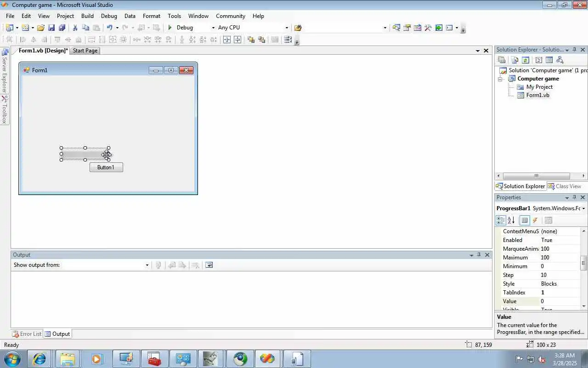Center control vertically in form icon
This screenshot has height=368, width=588.
click(x=237, y=40)
